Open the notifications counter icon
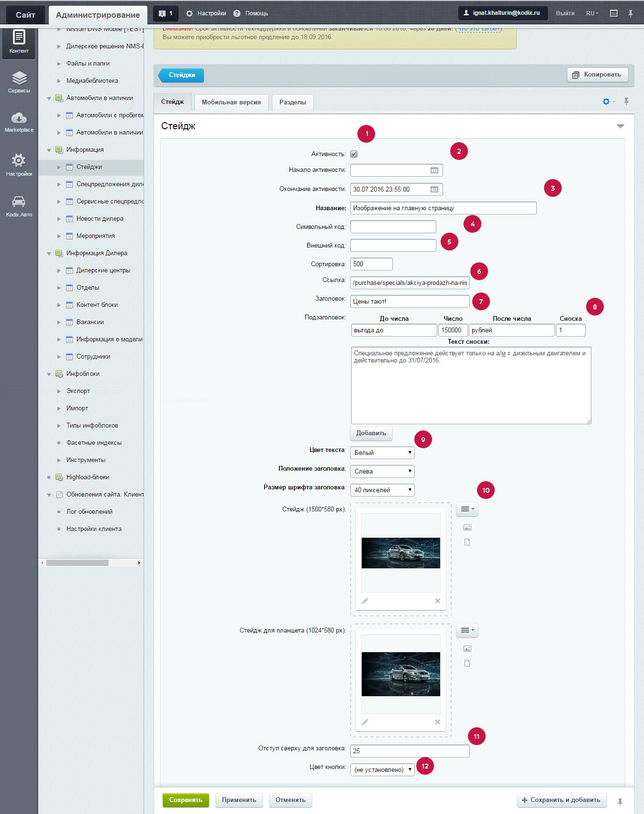 coord(166,13)
